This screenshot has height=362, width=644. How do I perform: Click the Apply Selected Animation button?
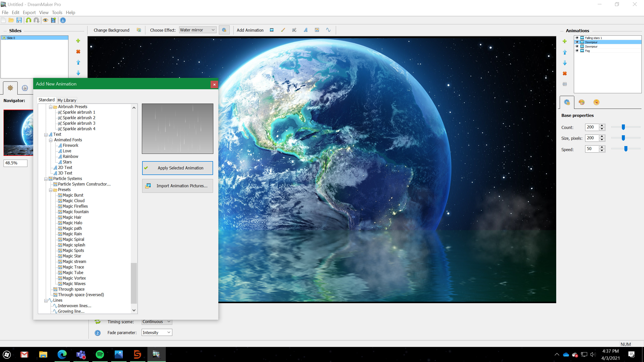click(177, 168)
